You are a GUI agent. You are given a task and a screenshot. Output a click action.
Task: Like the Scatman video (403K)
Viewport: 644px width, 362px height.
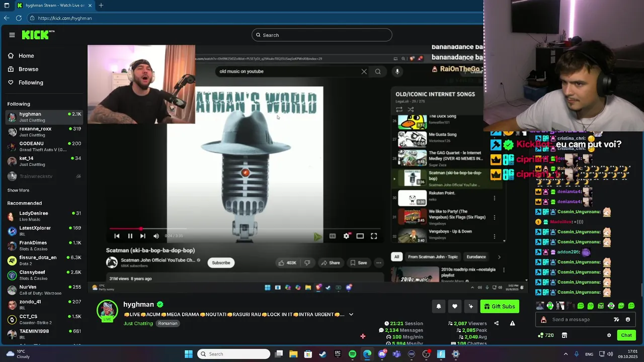pyautogui.click(x=287, y=262)
